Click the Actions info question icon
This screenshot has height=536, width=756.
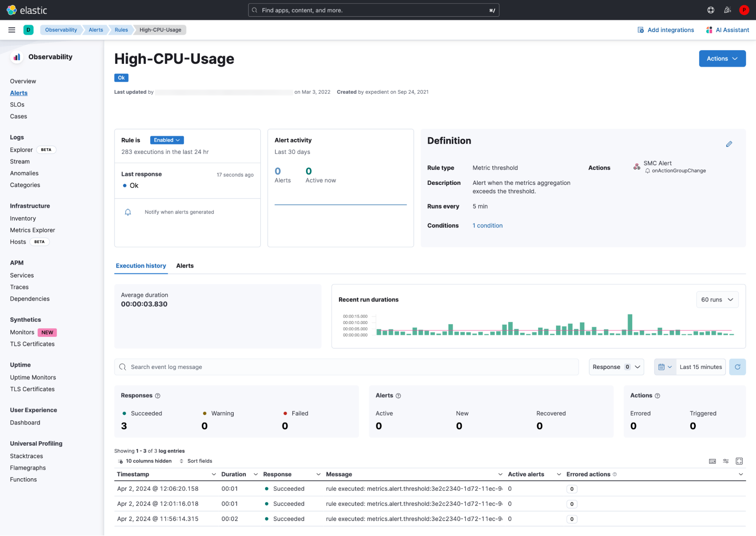pyautogui.click(x=657, y=396)
